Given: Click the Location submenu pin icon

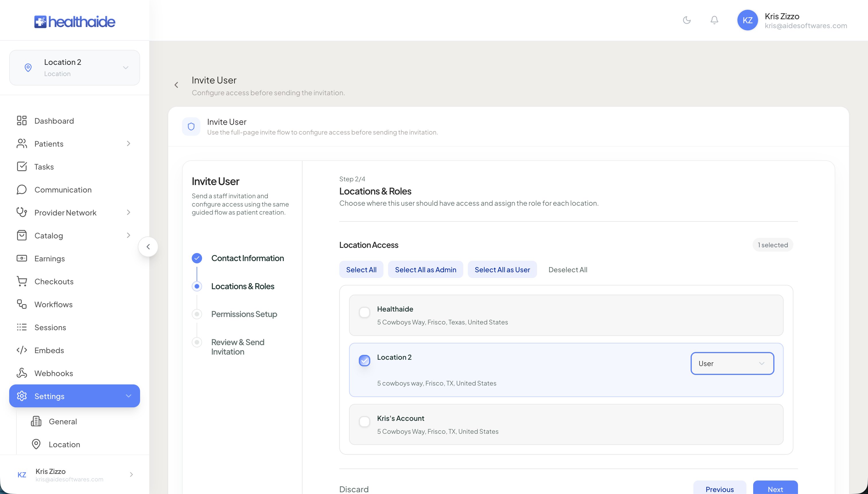Looking at the screenshot, I should click(x=36, y=444).
